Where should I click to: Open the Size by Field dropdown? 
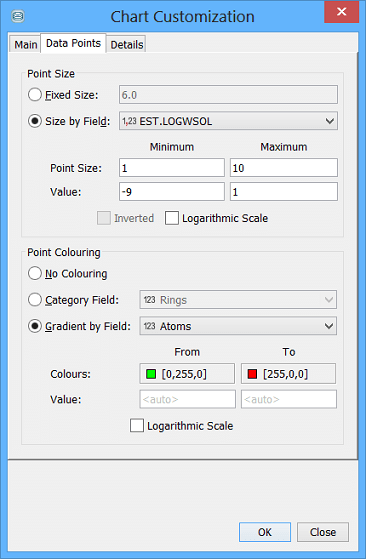pyautogui.click(x=228, y=121)
